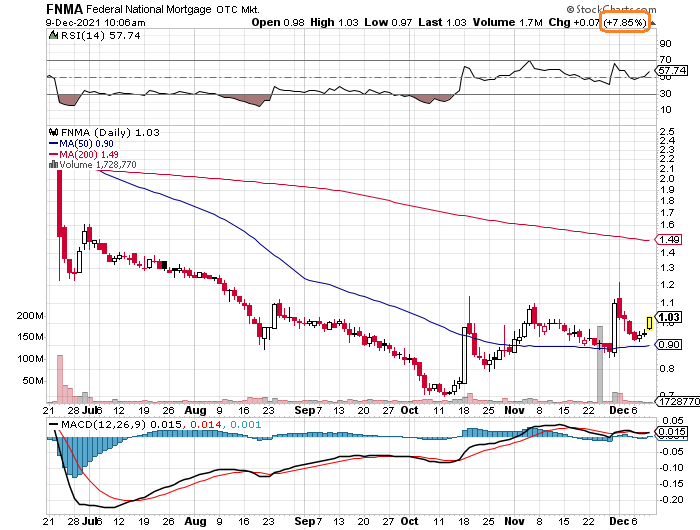The height and width of the screenshot is (530, 700).
Task: Click the 1.6 label on the price axis
Action: pyautogui.click(x=667, y=225)
